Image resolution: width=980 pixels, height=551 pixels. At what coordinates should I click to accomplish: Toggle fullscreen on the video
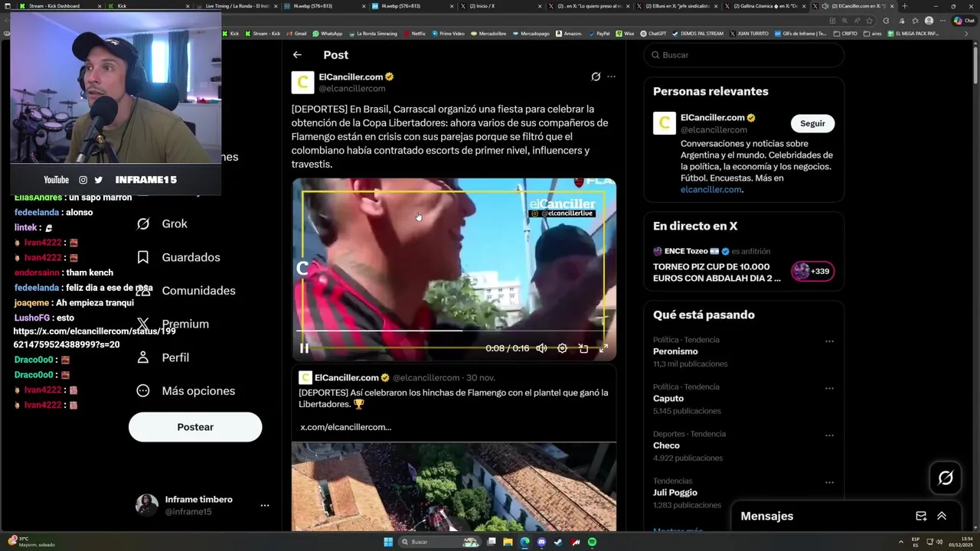(603, 348)
